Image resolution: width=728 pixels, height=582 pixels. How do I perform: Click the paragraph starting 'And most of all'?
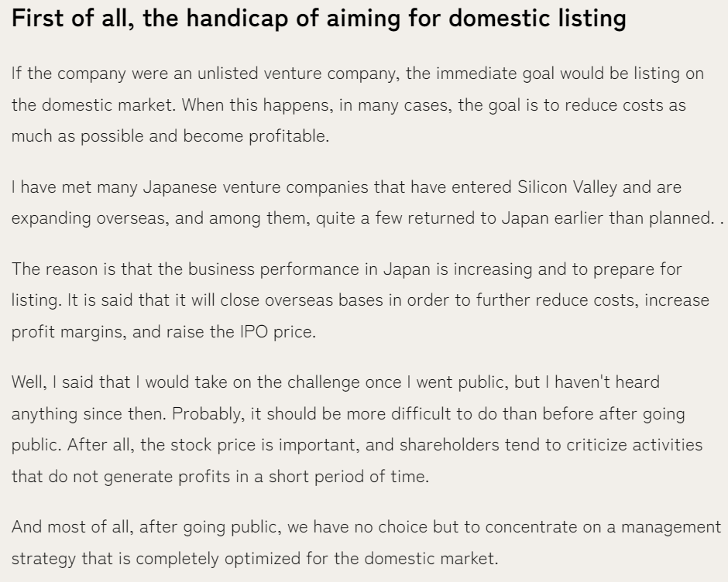366,543
